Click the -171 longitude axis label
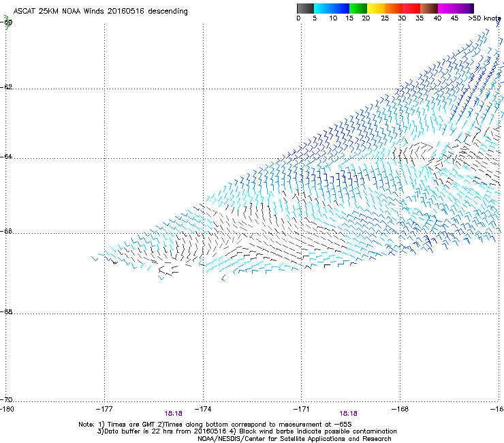The width and height of the screenshot is (504, 443). [302, 409]
